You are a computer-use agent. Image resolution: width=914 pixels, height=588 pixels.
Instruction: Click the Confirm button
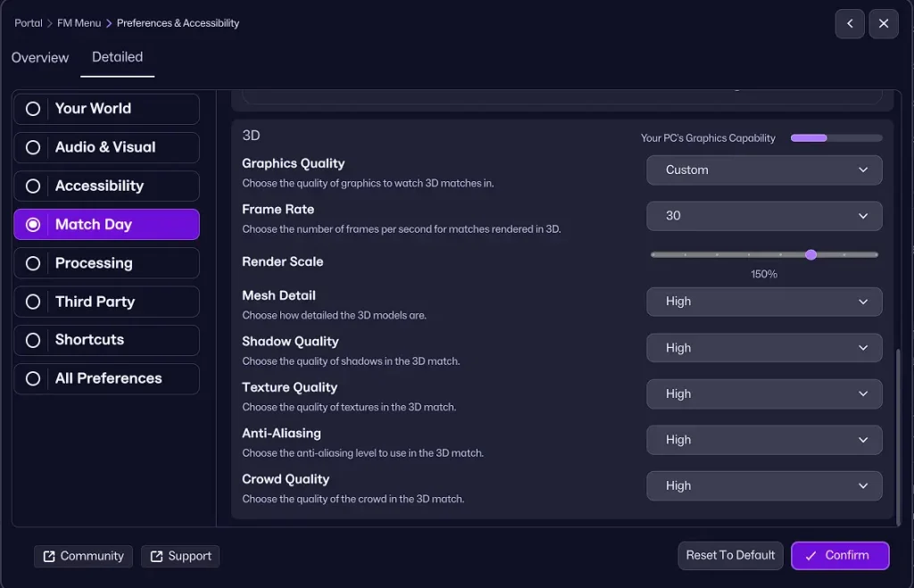839,555
